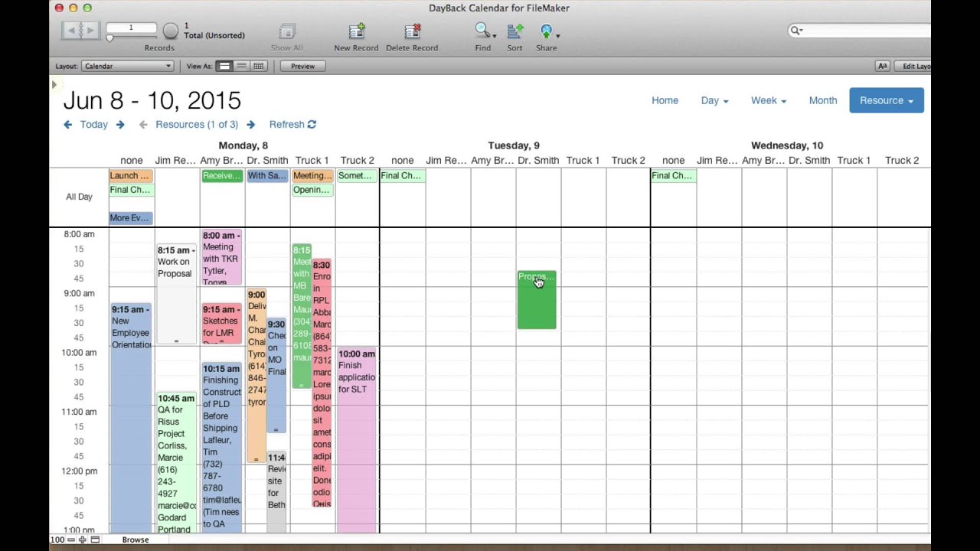Screen dimensions: 980x551
Task: Open the Openin... all-day event
Action: coord(312,190)
